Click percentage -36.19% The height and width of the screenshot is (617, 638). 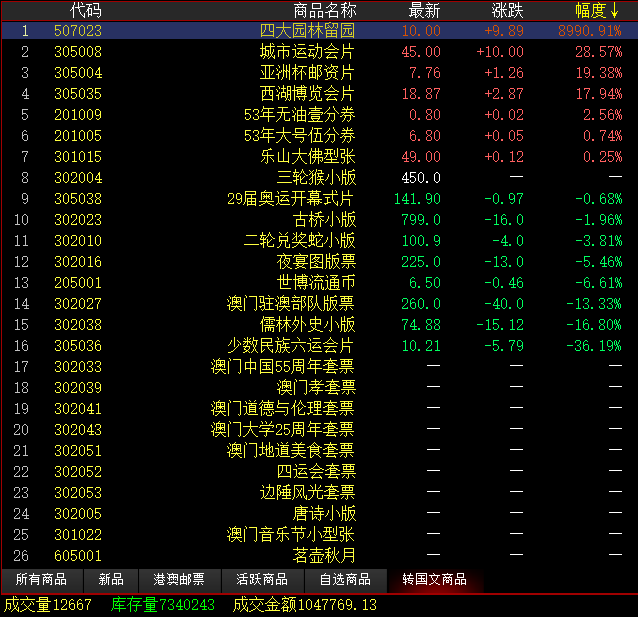click(x=594, y=346)
